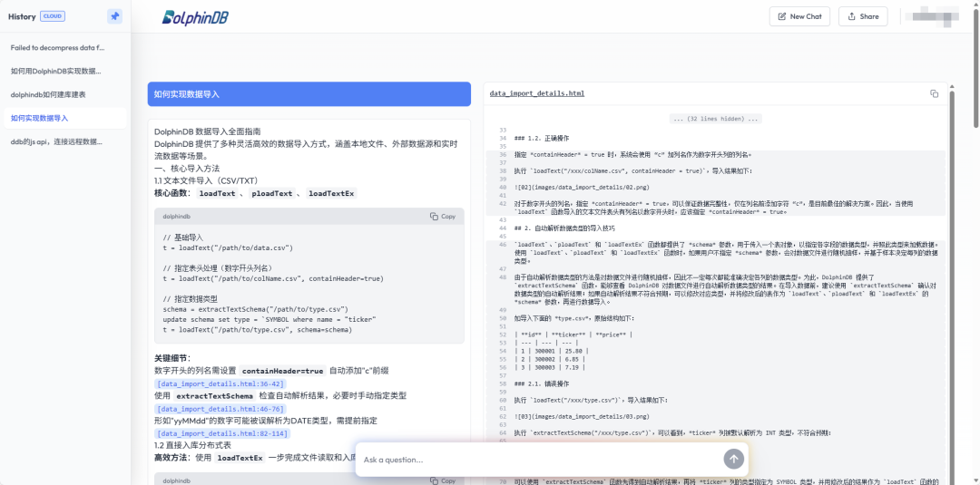Viewport: 980px width, 485px height.
Task: Click the '1.2 直接入库分布式表' heading
Action: coord(192,445)
